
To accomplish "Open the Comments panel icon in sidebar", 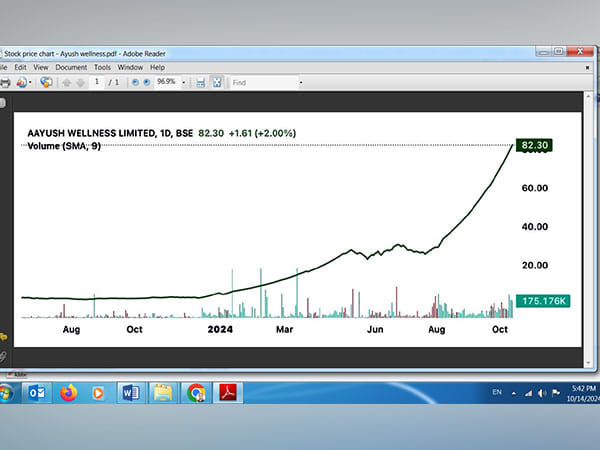I will [3, 337].
